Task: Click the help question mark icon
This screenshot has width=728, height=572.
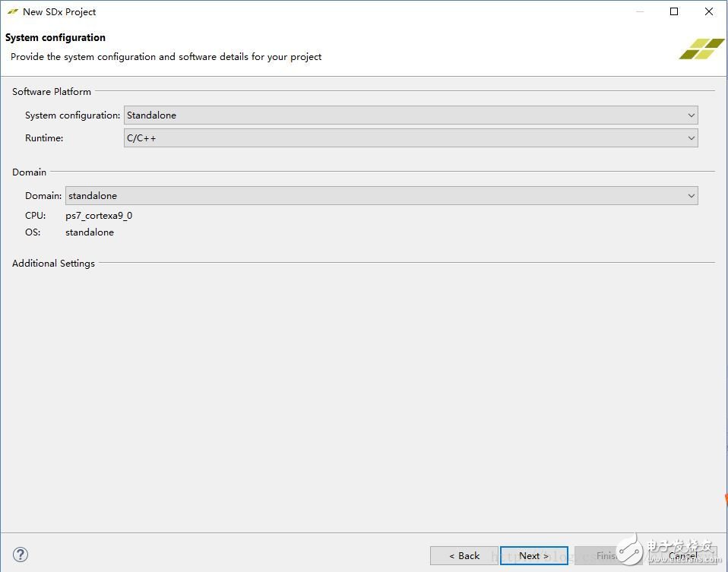Action: (x=21, y=555)
